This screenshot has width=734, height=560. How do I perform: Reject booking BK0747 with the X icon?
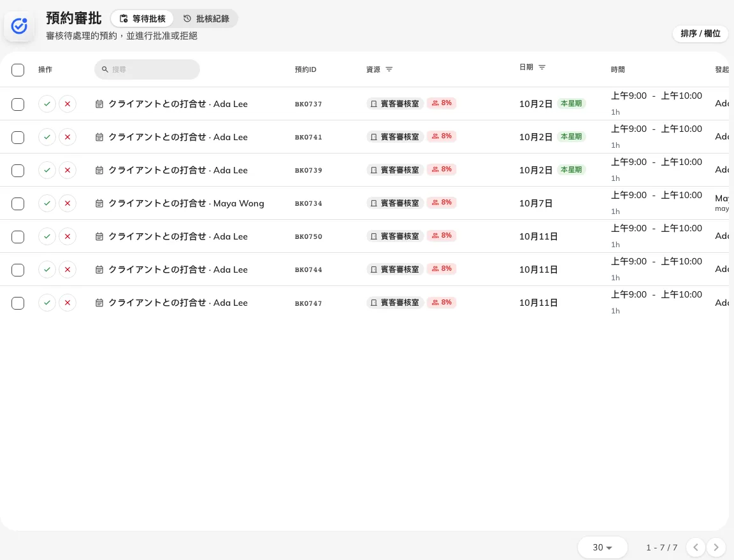click(68, 303)
